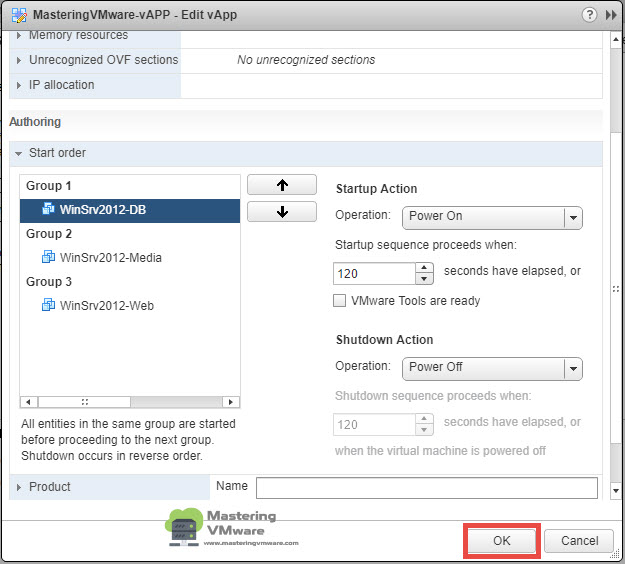Enable VMware Tools are ready checkbox
Screen dimensions: 625x564
(x=340, y=301)
